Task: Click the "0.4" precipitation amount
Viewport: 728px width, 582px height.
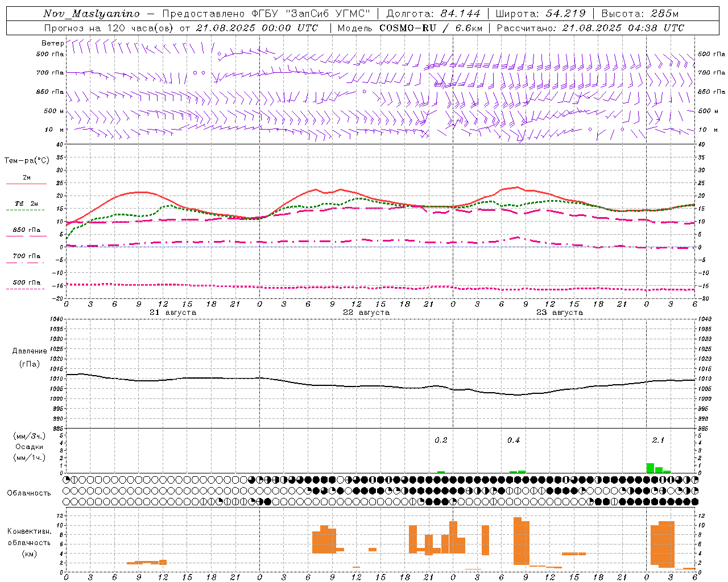Action: click(x=514, y=440)
